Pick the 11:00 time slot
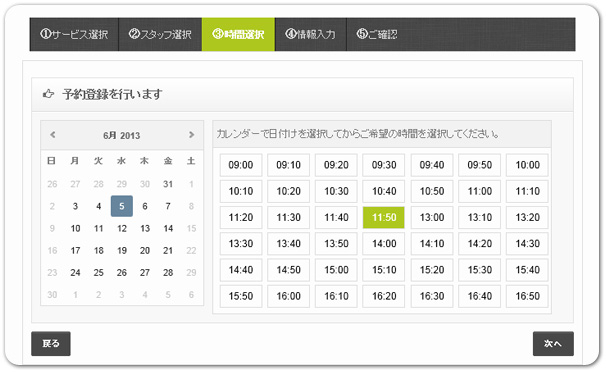Image resolution: width=606 pixels, height=372 pixels. [x=480, y=191]
